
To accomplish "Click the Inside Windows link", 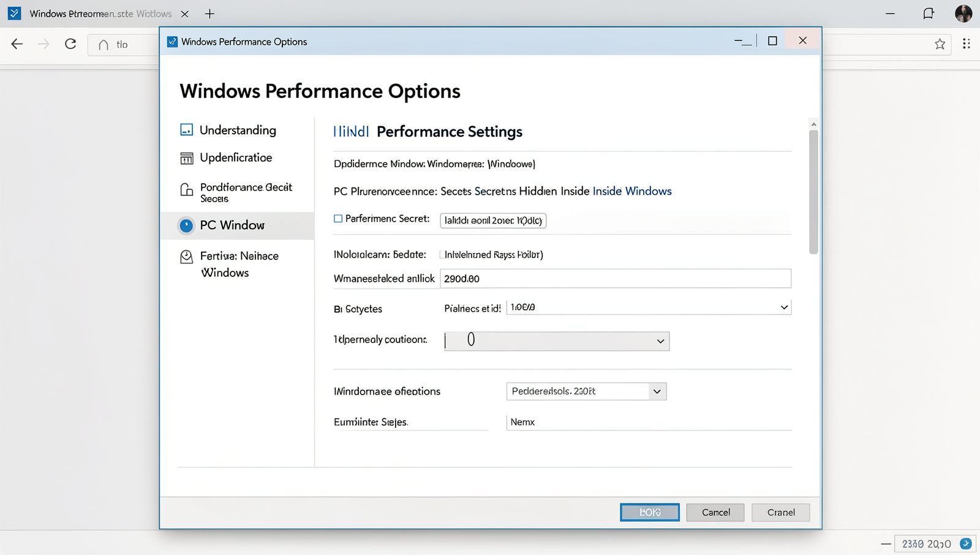I will 632,191.
